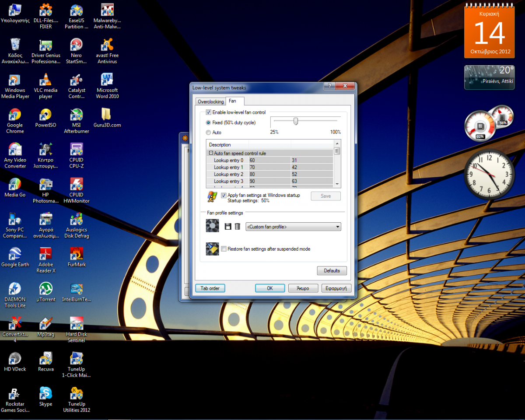Click the lookup table scrollbar down arrow
Viewport: 525px width, 420px height.
click(x=337, y=184)
